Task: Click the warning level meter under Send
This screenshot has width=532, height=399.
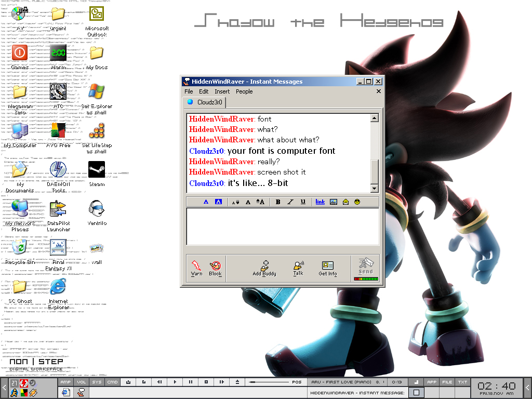Action: 366,279
